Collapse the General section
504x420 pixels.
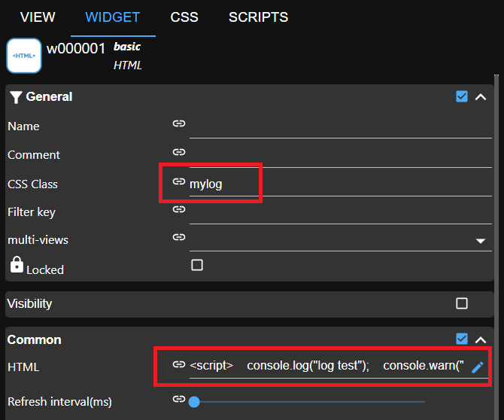click(x=481, y=96)
